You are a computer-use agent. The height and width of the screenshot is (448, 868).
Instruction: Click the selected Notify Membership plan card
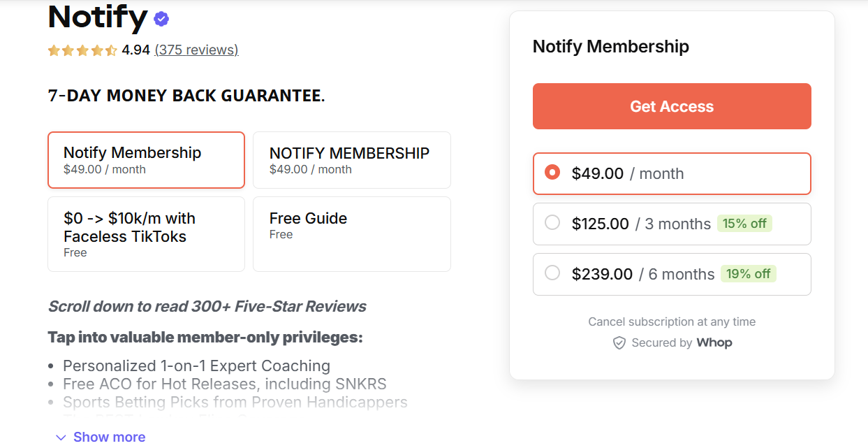tap(145, 159)
